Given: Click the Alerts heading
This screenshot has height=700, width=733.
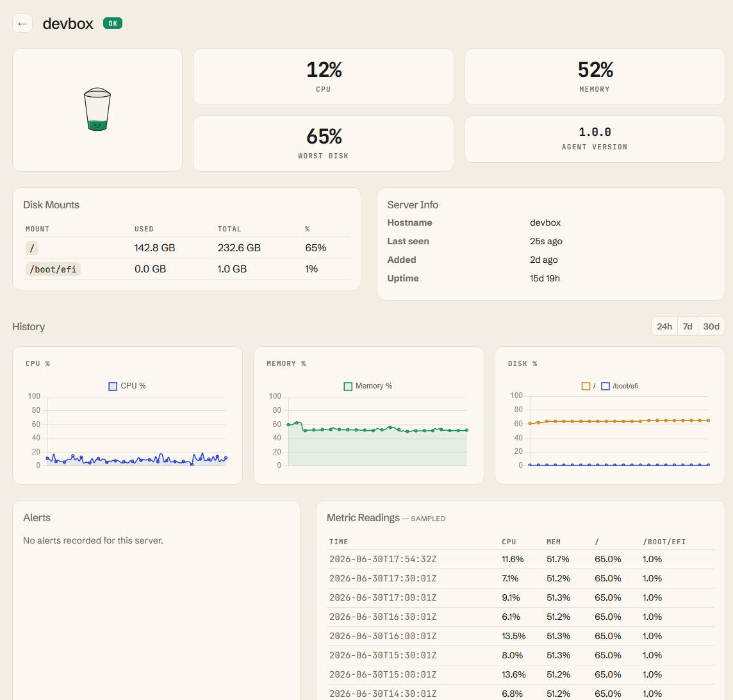Looking at the screenshot, I should point(37,518).
